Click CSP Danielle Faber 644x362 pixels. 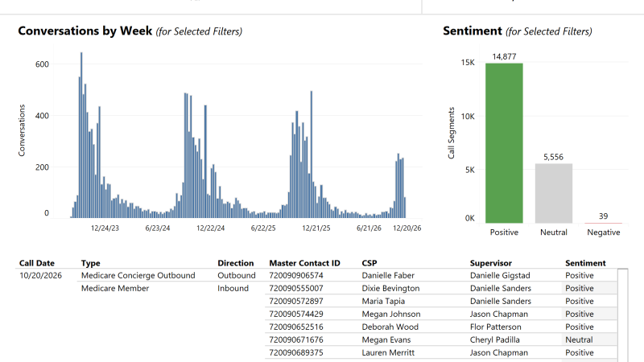tap(388, 275)
